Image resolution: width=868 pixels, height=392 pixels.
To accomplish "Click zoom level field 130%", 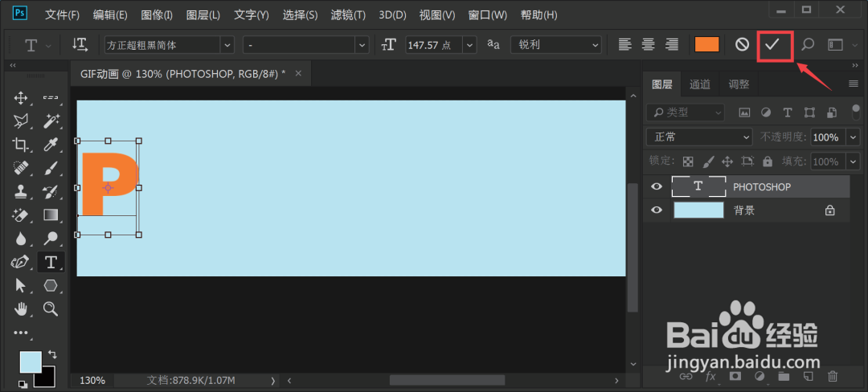I will click(92, 381).
